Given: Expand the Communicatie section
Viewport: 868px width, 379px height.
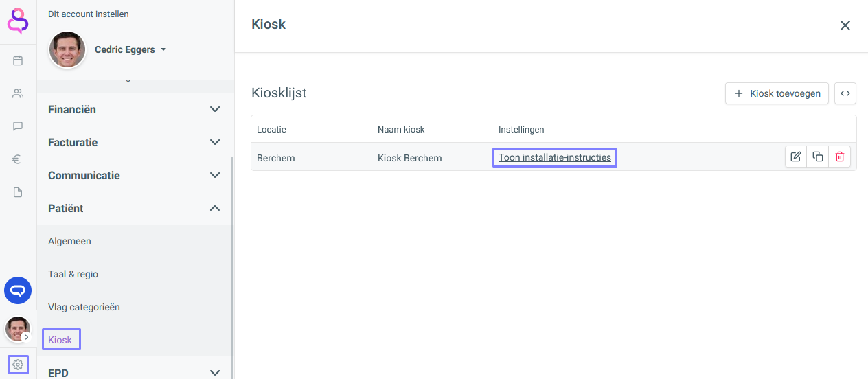Looking at the screenshot, I should tap(134, 175).
